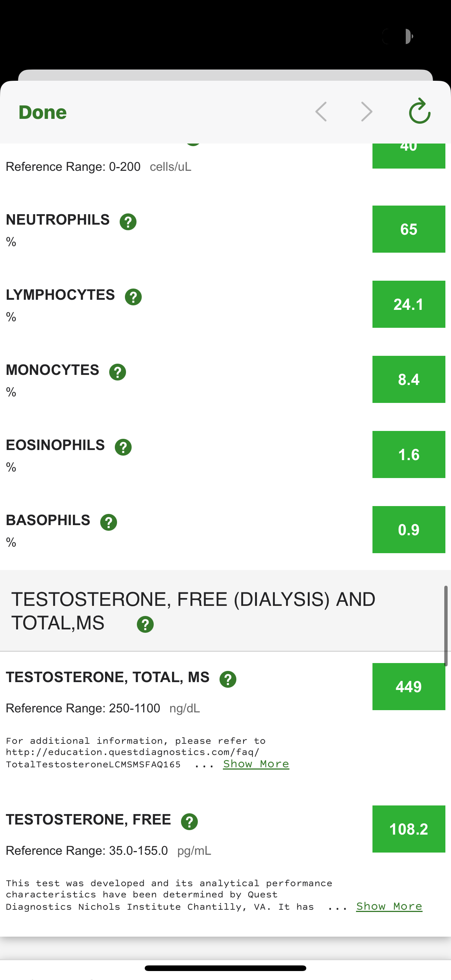Tap the iOS home indicator bar

click(225, 968)
